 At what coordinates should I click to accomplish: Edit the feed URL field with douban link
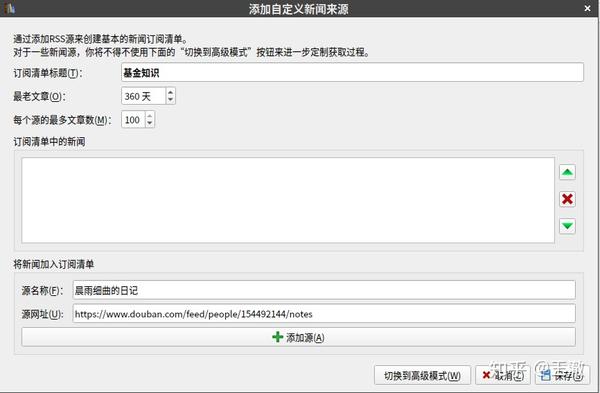point(324,314)
